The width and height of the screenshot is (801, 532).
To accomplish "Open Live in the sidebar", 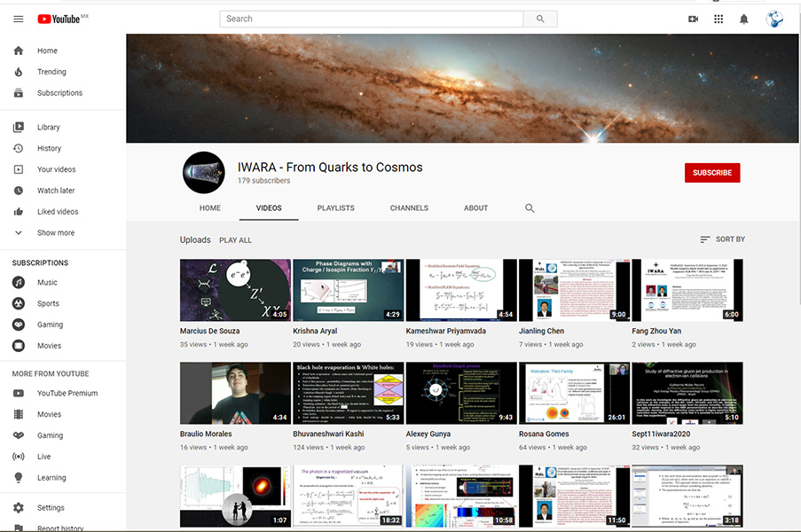I will pos(63,457).
